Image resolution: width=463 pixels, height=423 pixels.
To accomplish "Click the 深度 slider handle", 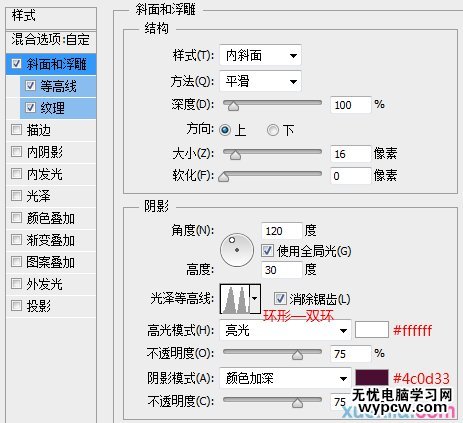I will tap(233, 106).
